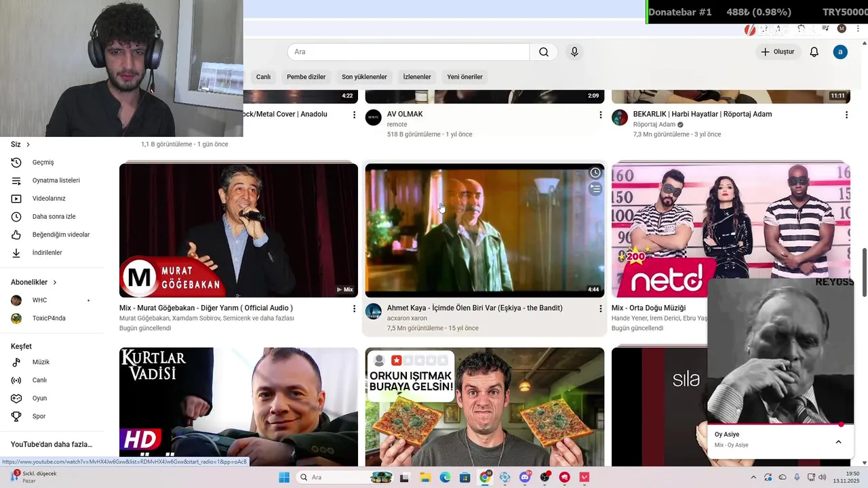Select the İzlenenler filter chip

click(417, 77)
